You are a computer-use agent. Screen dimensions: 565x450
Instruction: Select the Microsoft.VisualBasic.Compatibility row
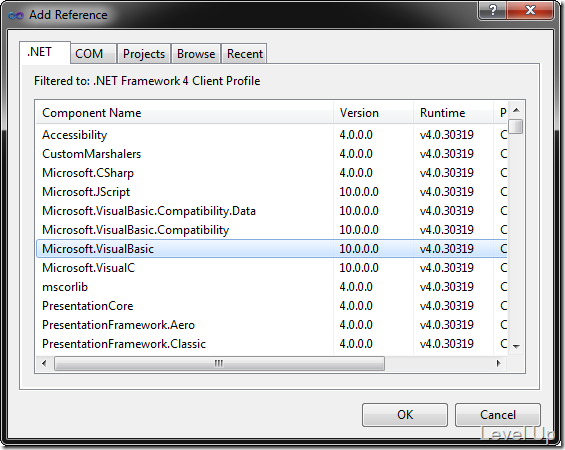(x=271, y=230)
